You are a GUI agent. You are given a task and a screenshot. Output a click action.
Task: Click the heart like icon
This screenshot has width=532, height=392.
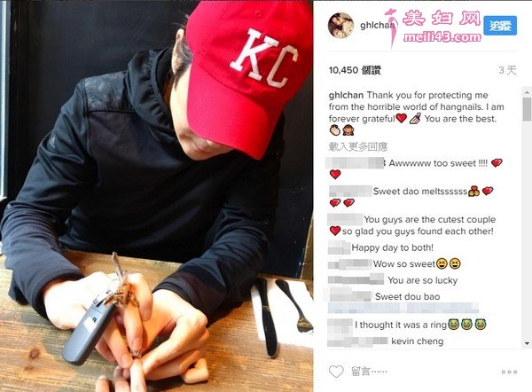(x=336, y=372)
